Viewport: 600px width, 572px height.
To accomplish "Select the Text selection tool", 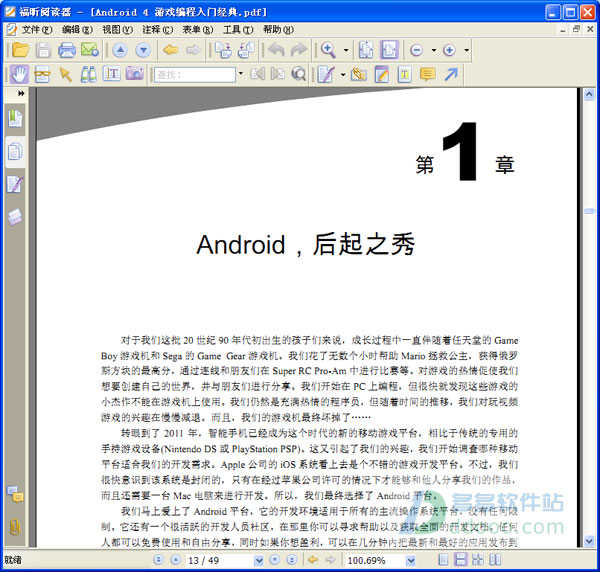I will point(111,74).
